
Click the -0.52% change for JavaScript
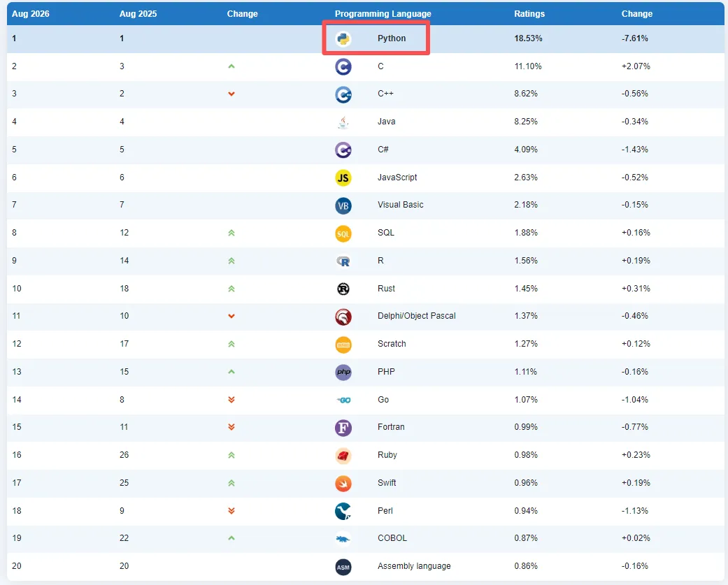pos(635,178)
